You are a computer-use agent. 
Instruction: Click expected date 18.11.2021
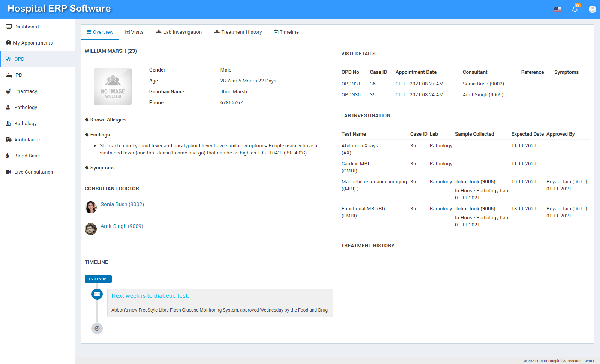coord(523,209)
